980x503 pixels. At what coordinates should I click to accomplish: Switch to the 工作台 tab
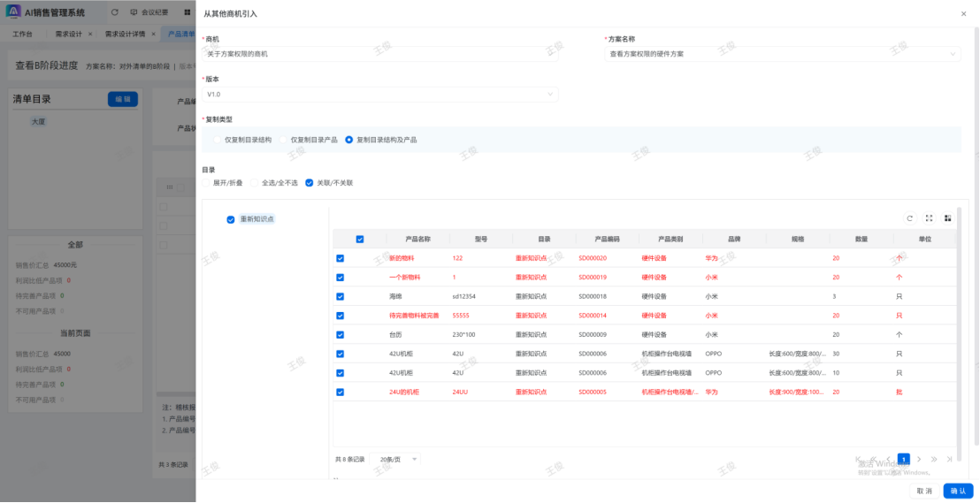23,34
